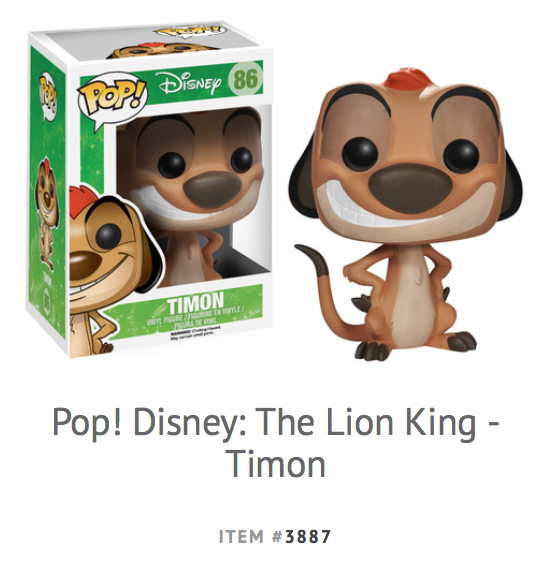538x572 pixels.
Task: Click the POP! logo on box side panel
Action: (x=48, y=96)
